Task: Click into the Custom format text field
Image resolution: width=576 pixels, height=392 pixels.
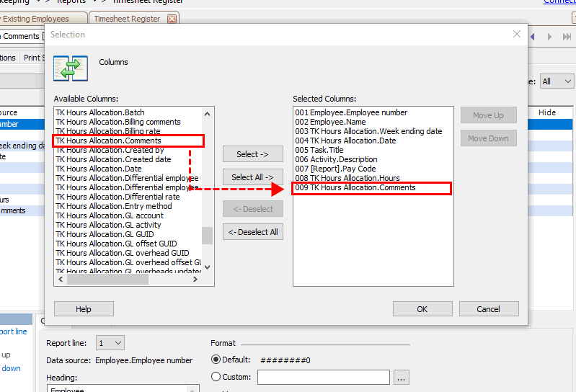Action: [323, 377]
